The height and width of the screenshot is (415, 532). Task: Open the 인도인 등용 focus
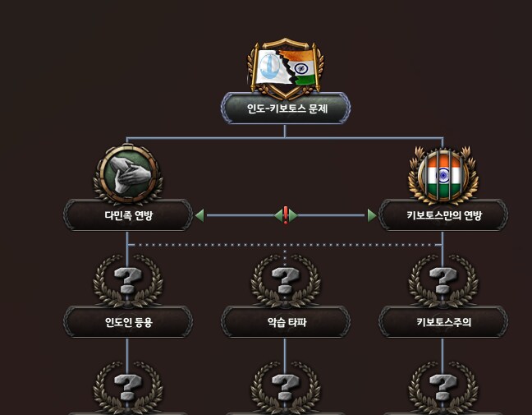(128, 322)
